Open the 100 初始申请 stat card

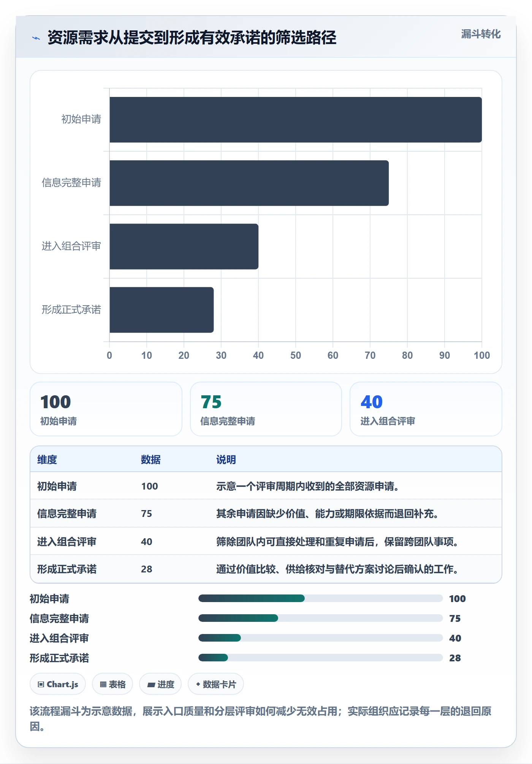click(x=106, y=409)
